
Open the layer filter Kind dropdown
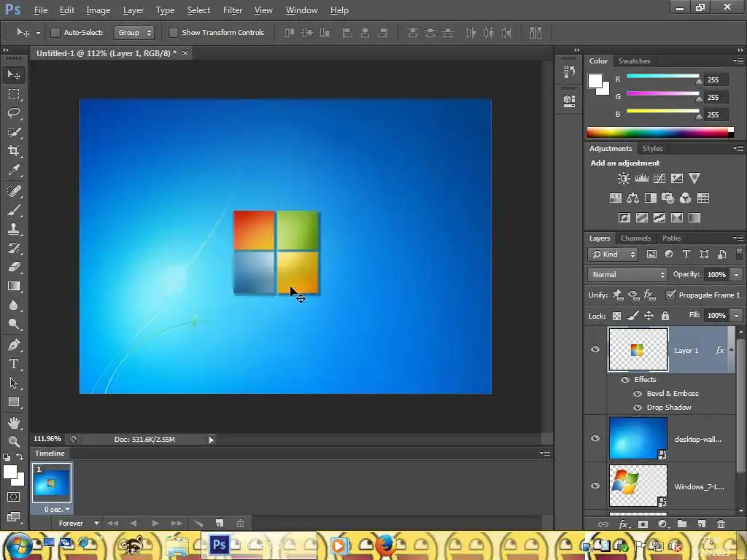[x=613, y=254]
